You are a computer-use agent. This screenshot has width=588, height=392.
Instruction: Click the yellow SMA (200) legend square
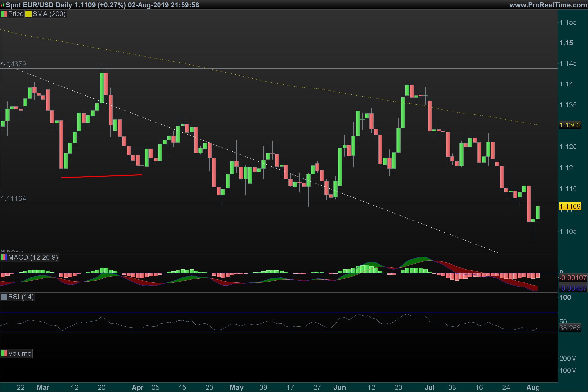pyautogui.click(x=28, y=14)
